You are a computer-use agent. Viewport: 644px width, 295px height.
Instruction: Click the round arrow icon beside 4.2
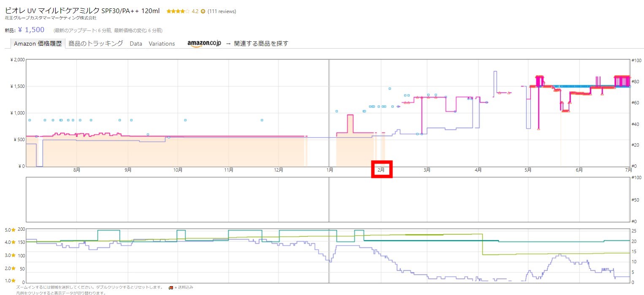[x=203, y=11]
